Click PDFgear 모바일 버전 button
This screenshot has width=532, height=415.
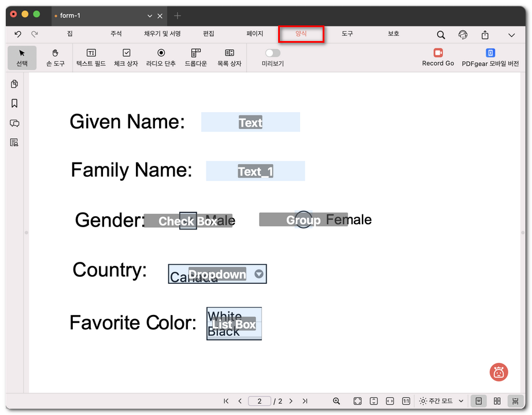(x=490, y=58)
